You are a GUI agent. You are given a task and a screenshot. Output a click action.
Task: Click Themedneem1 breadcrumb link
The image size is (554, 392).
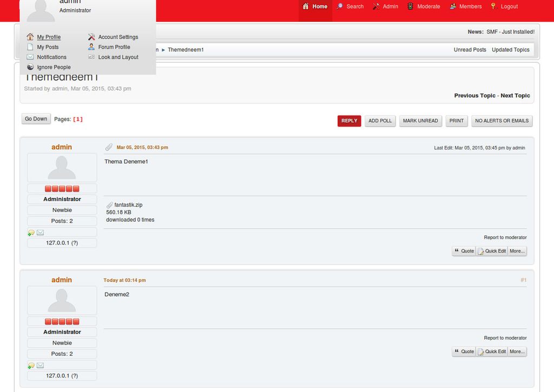tap(186, 50)
